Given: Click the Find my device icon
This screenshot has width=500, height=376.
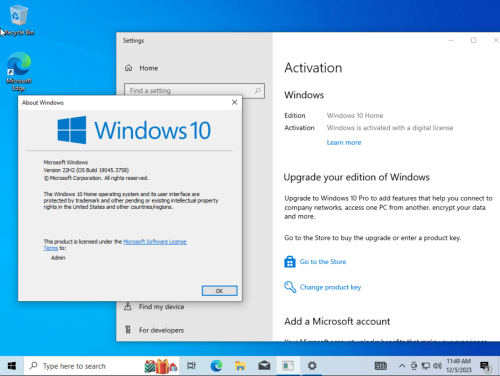Looking at the screenshot, I should click(128, 306).
